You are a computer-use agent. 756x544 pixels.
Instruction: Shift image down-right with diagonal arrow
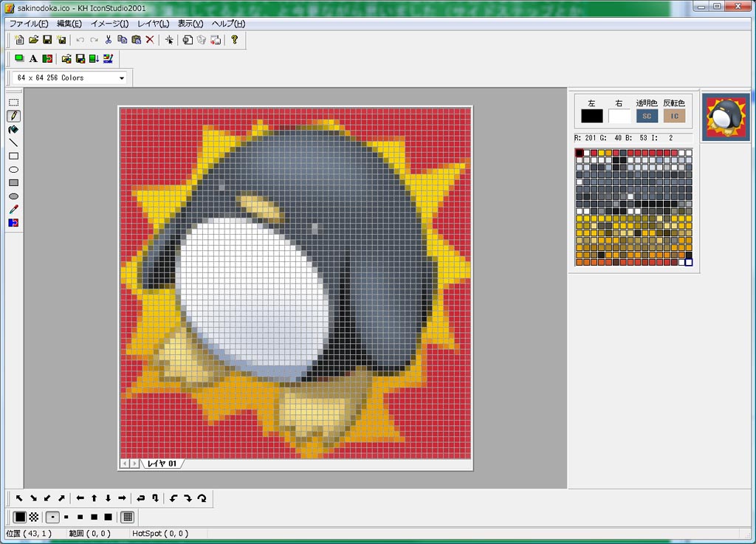point(33,498)
